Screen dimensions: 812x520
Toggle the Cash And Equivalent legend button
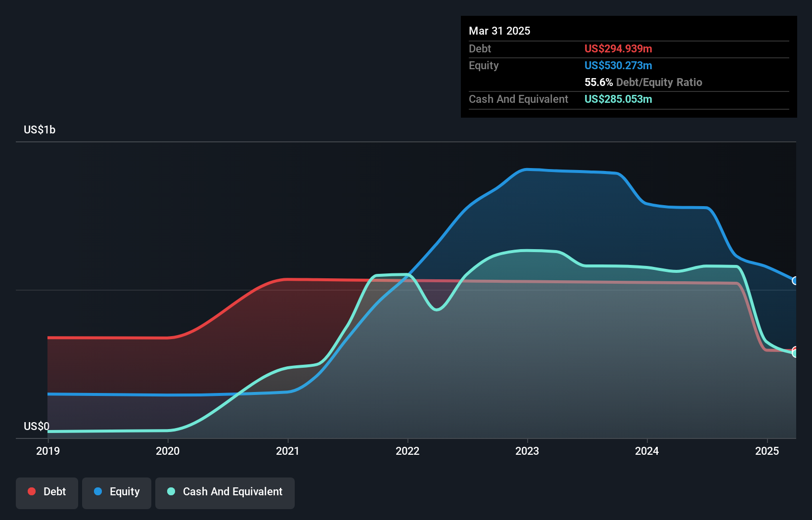(225, 493)
